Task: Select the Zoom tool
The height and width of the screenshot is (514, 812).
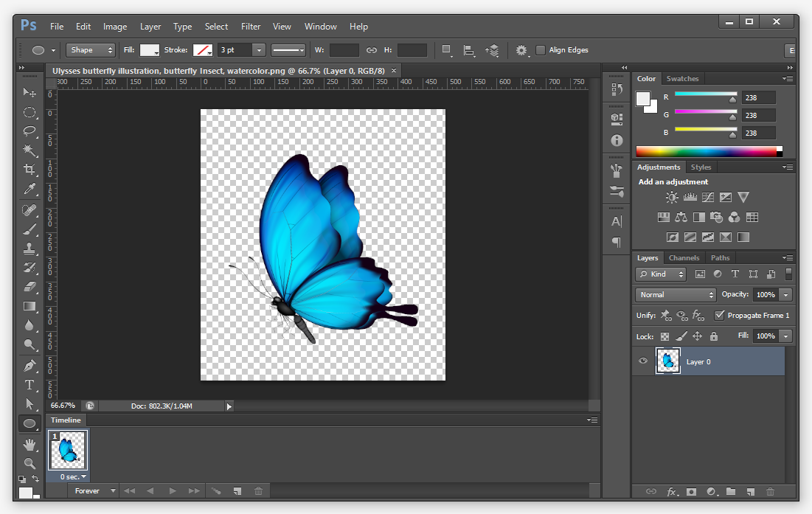Action: click(30, 463)
